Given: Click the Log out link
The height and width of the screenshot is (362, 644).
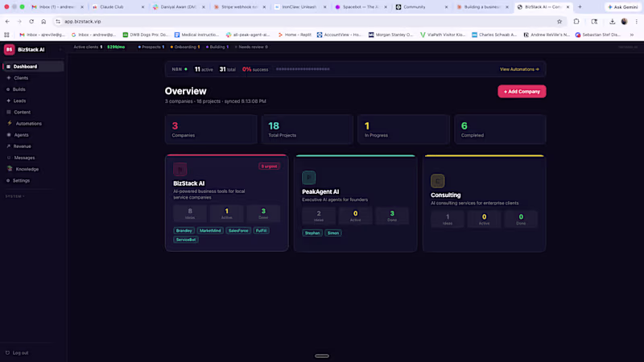Looking at the screenshot, I should 16,352.
